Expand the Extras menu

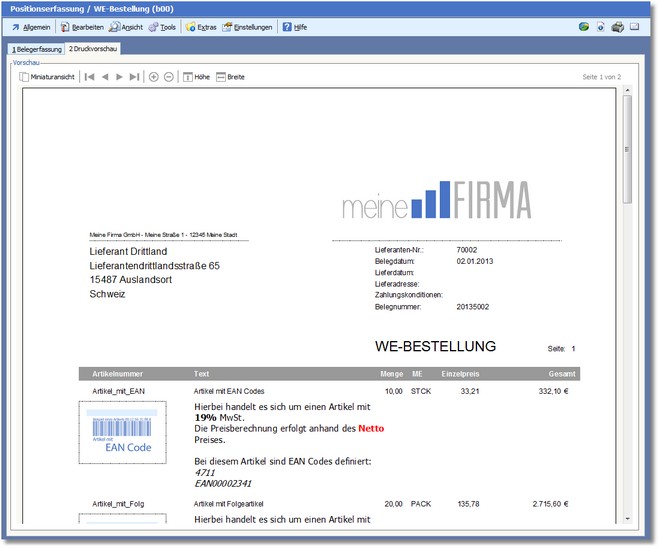coord(199,27)
